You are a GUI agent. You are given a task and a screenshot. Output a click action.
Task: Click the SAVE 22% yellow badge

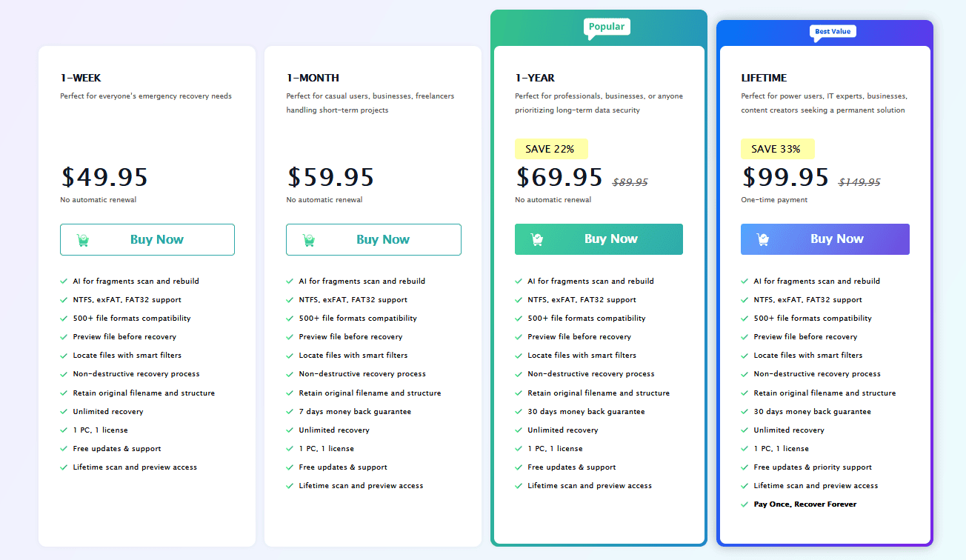click(x=550, y=149)
